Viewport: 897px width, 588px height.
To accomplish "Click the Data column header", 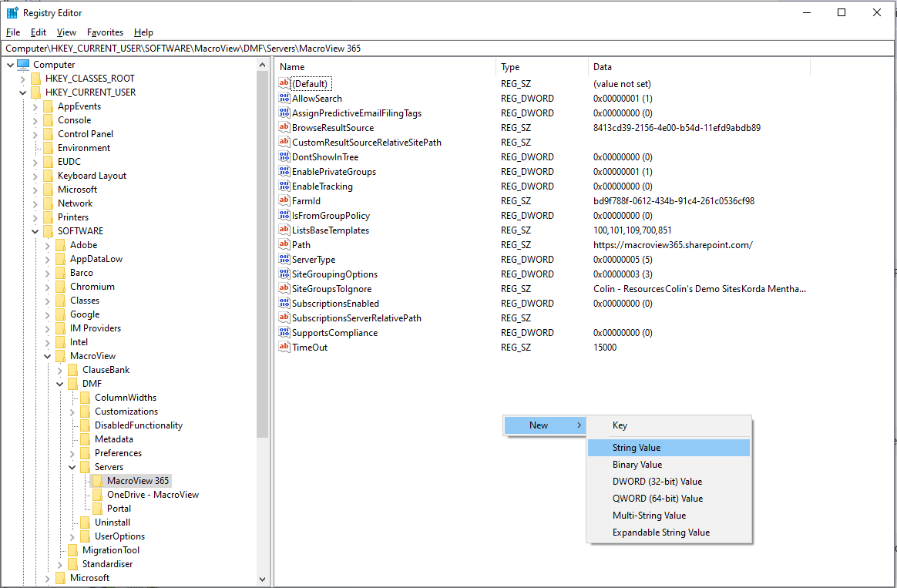I will pos(699,67).
